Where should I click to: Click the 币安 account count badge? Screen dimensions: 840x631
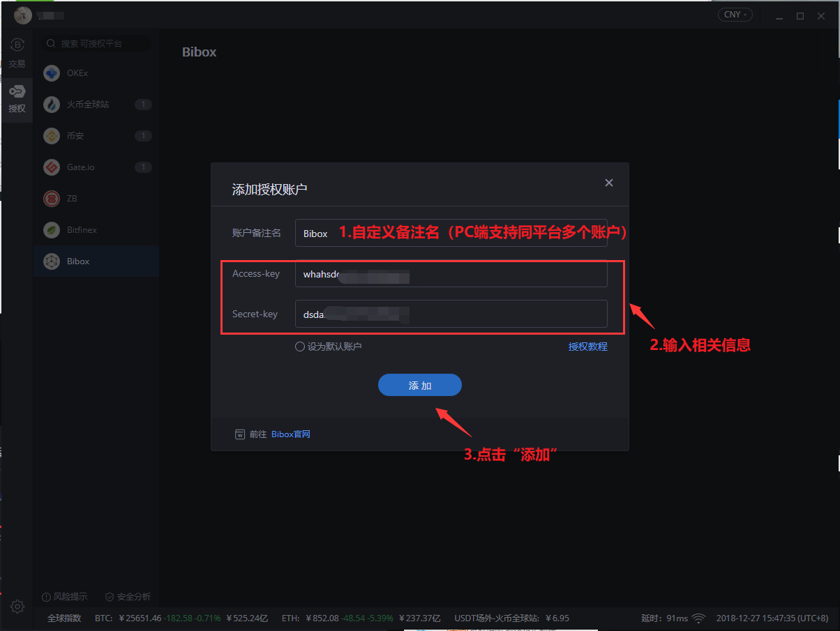click(x=143, y=136)
